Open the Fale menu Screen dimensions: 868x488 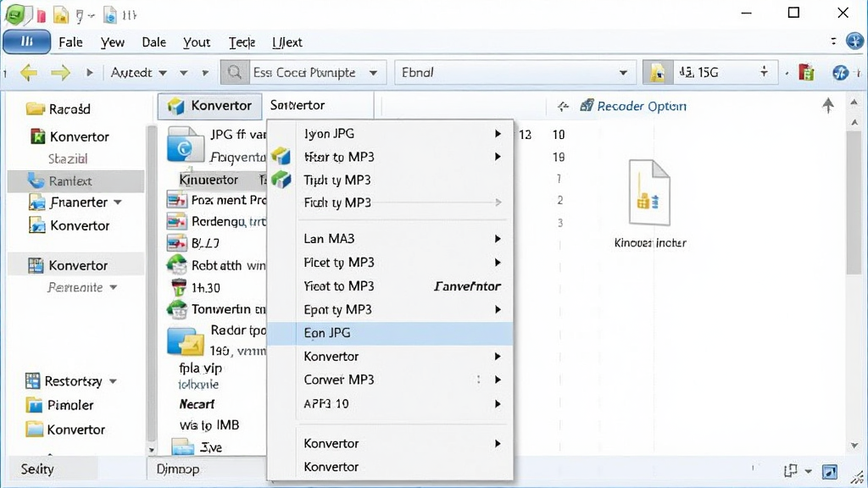click(x=70, y=42)
